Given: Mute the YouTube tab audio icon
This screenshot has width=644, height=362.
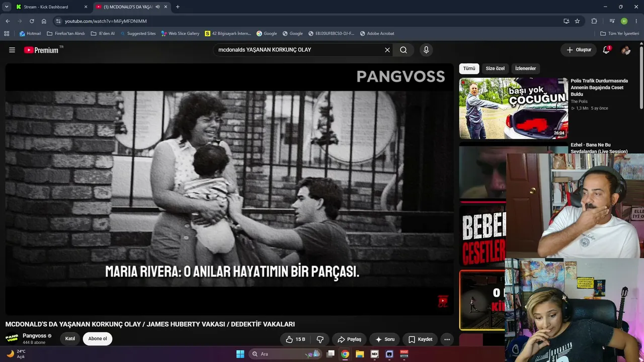Looking at the screenshot, I should tap(157, 7).
